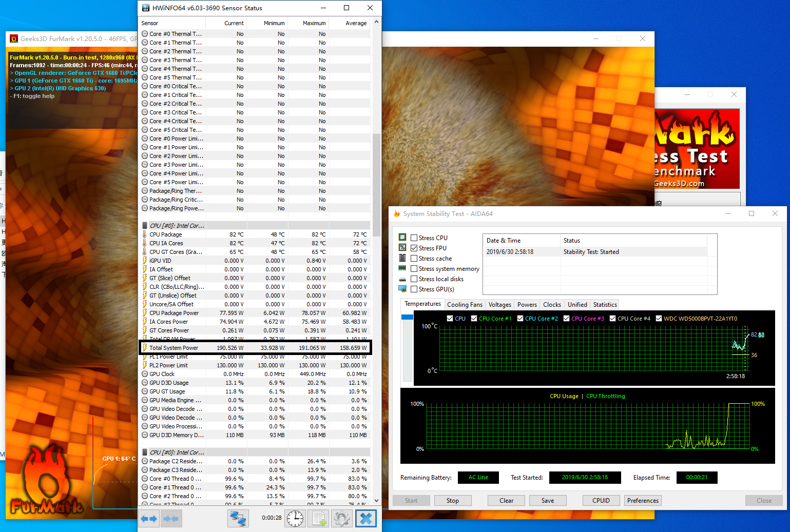Click the monitor icon beside Stress GPU(s)

pos(402,289)
